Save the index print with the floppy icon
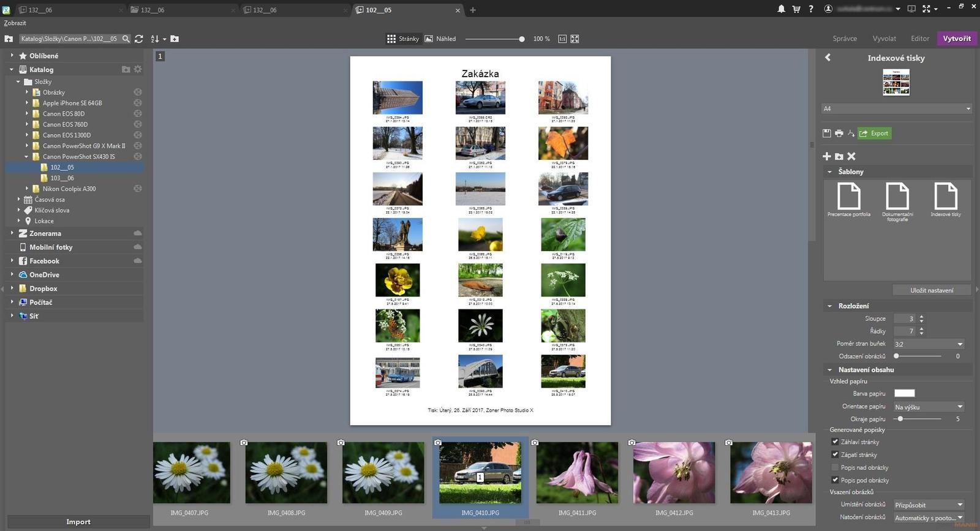 click(x=827, y=133)
